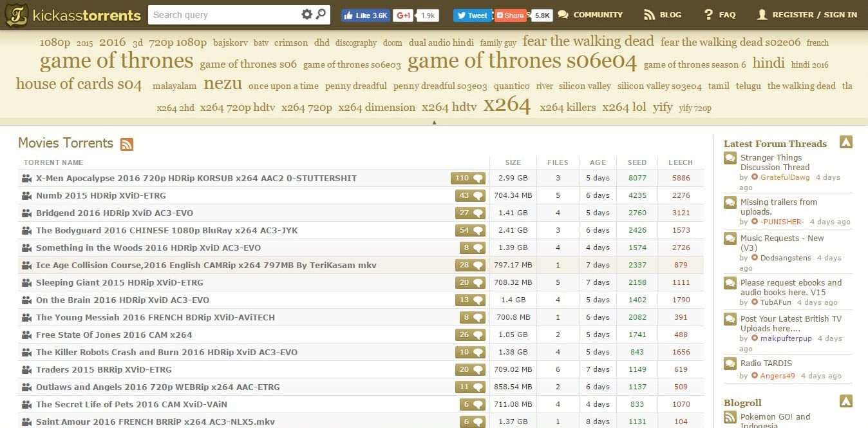Open comments bubble for X-Men Apocalypse torrent

pyautogui.click(x=467, y=179)
